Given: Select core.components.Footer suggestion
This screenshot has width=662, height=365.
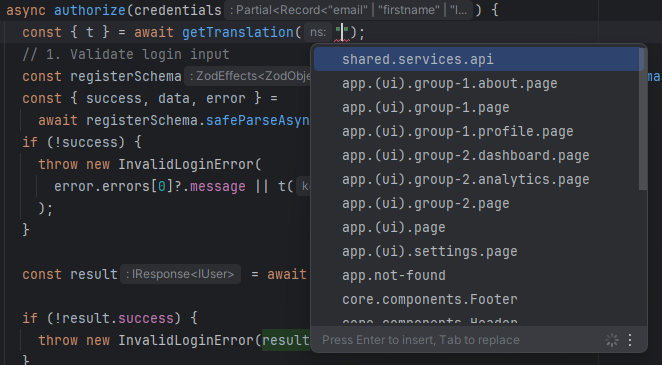Looking at the screenshot, I should coord(479,300).
